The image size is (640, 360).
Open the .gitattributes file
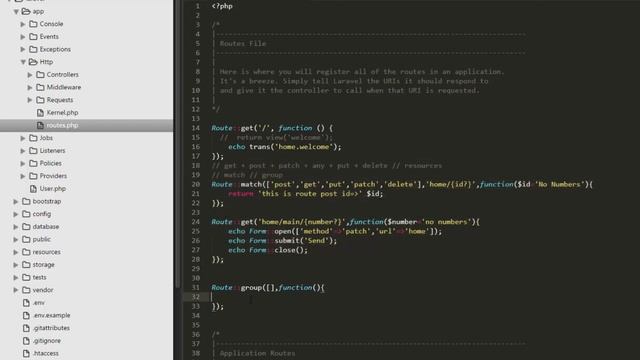coord(51,328)
